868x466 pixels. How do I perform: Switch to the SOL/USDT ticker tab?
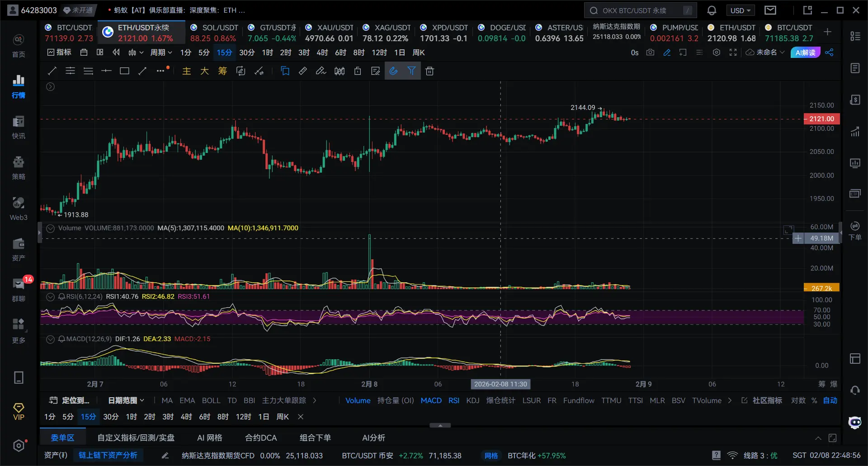(x=213, y=33)
